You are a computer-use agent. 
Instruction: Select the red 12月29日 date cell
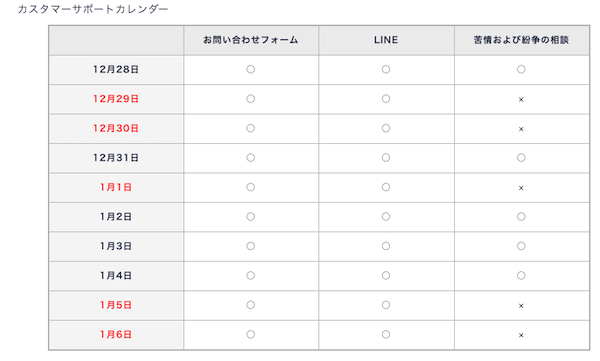click(116, 99)
